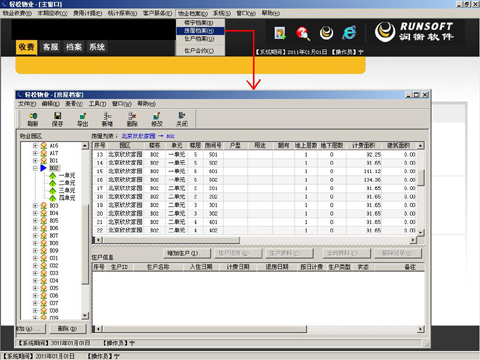Image resolution: width=480 pixels, height=360 pixels.
Task: Click the 修改 edit toolbar icon
Action: click(x=157, y=116)
